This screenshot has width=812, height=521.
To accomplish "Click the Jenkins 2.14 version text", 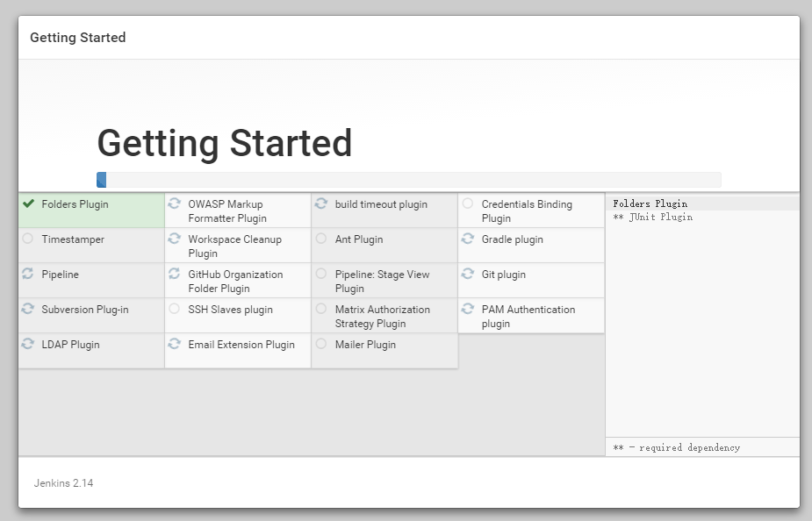I will coord(63,482).
